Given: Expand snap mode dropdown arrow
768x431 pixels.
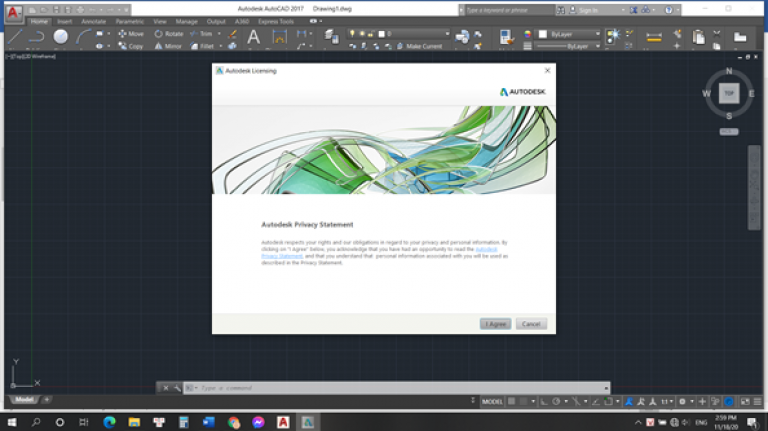Looking at the screenshot, I should [x=533, y=402].
